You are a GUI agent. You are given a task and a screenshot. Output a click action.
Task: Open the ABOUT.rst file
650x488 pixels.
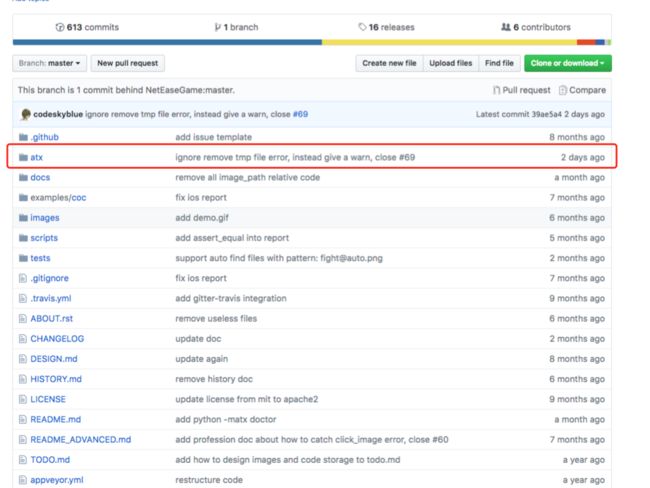pos(51,319)
